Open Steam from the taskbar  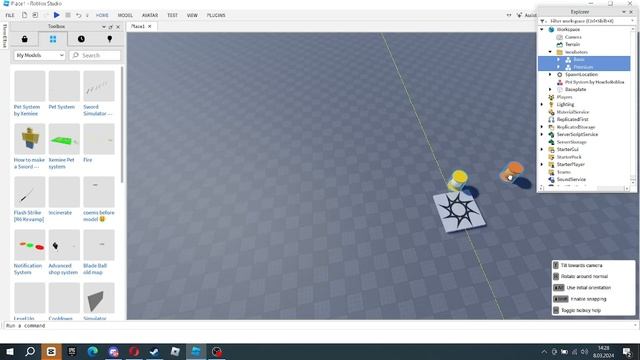(154, 351)
